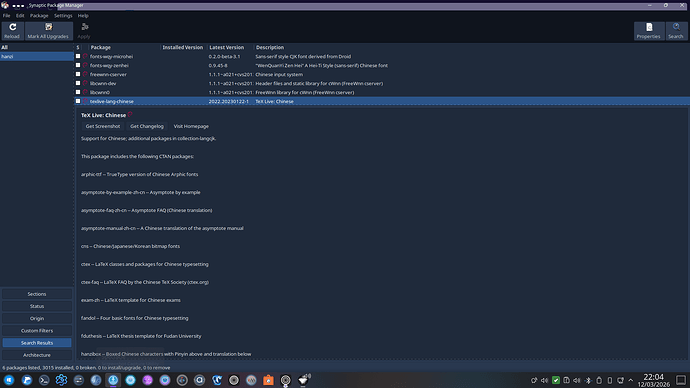Select the libcwnn0 package name
The width and height of the screenshot is (690, 388).
(x=100, y=92)
